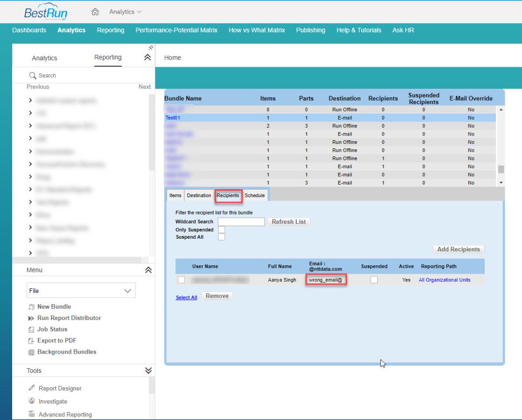Open the File dropdown
The image size is (522, 420).
point(81,291)
